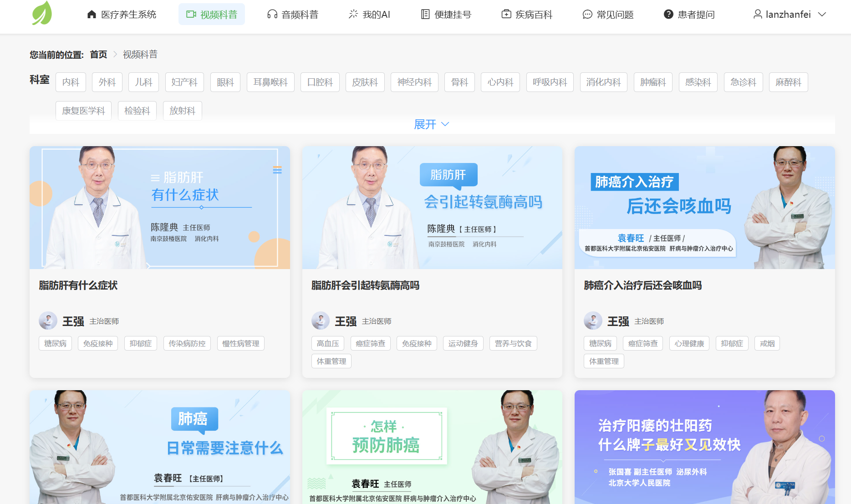Open the 患者提问 menu item
This screenshot has width=851, height=504.
coord(689,15)
